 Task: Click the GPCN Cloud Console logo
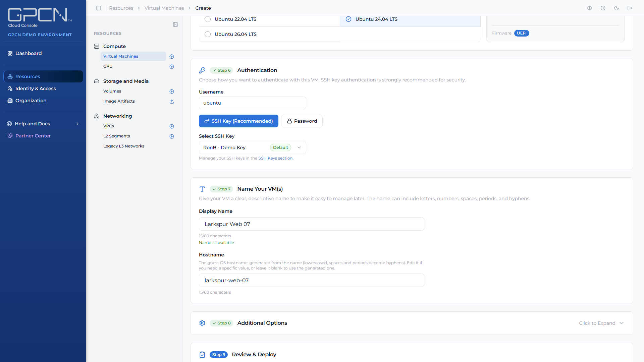[40, 17]
